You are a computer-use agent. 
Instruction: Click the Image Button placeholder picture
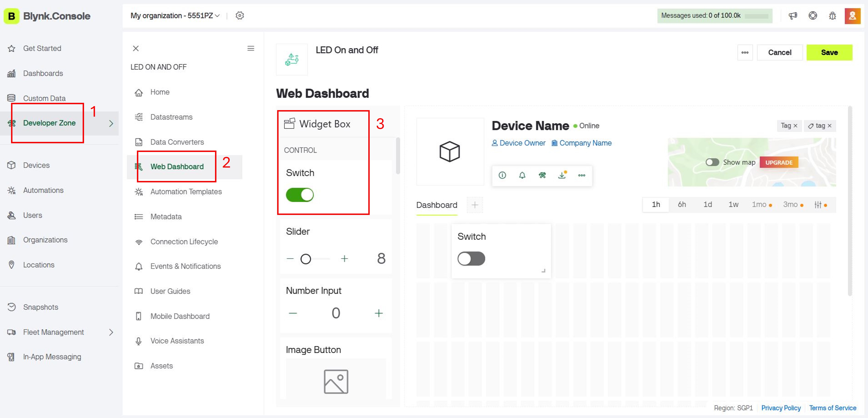click(x=336, y=382)
